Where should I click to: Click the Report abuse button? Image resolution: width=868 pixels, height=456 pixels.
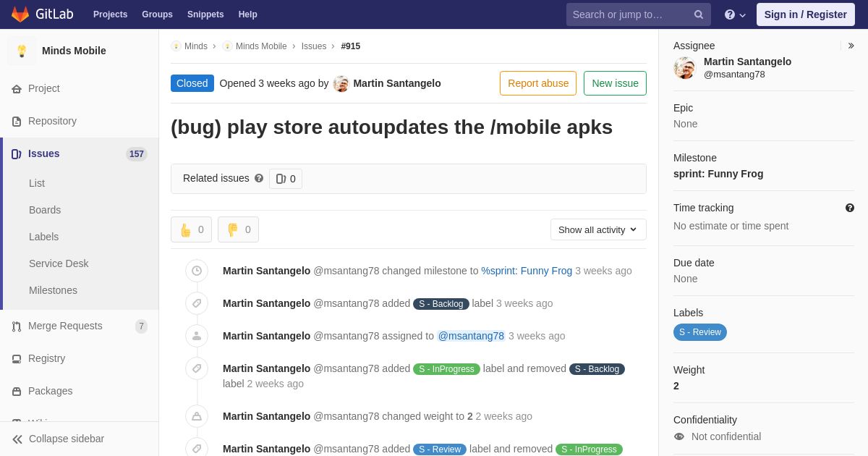point(538,83)
